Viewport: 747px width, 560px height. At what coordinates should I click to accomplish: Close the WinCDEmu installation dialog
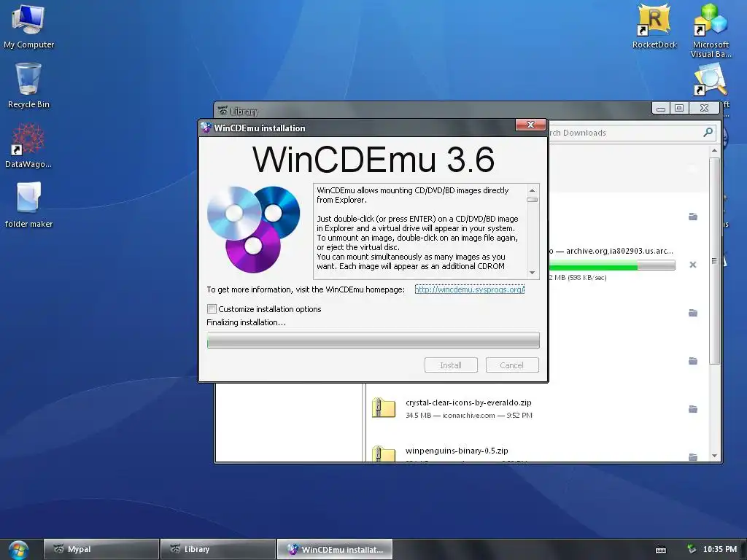coord(530,125)
